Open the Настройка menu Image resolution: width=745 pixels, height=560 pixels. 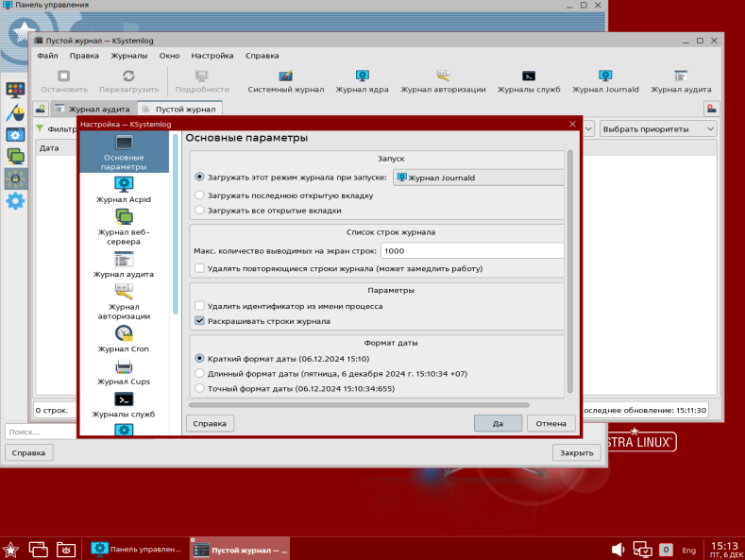(212, 56)
